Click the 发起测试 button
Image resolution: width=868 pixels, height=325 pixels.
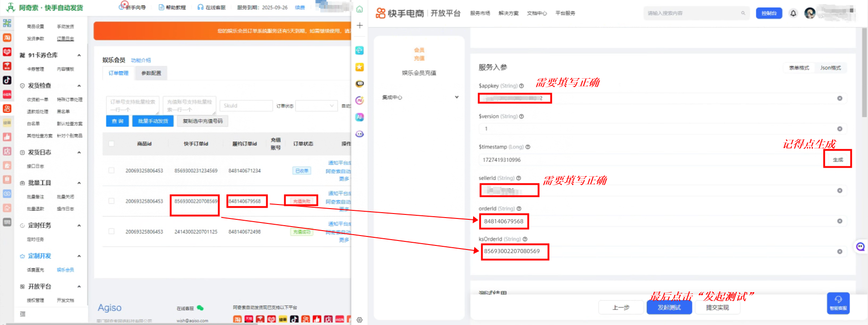[x=669, y=307]
